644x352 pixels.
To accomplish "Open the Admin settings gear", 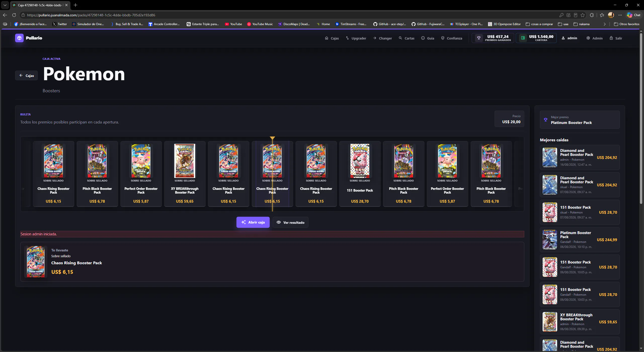I will (x=594, y=38).
